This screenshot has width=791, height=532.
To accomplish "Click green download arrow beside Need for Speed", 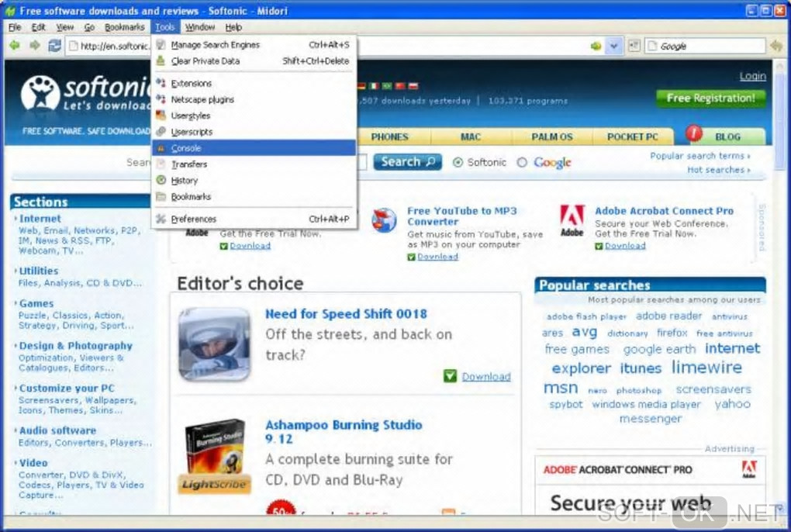I will point(450,376).
